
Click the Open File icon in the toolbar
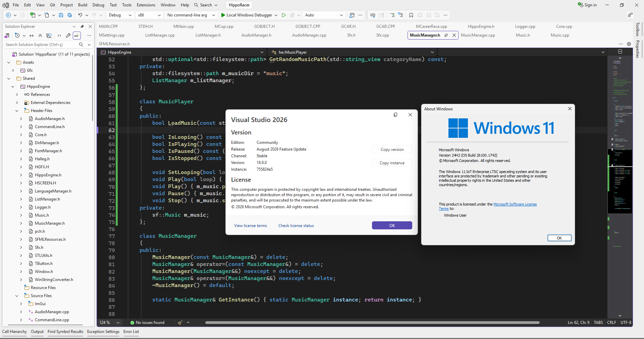point(47,15)
